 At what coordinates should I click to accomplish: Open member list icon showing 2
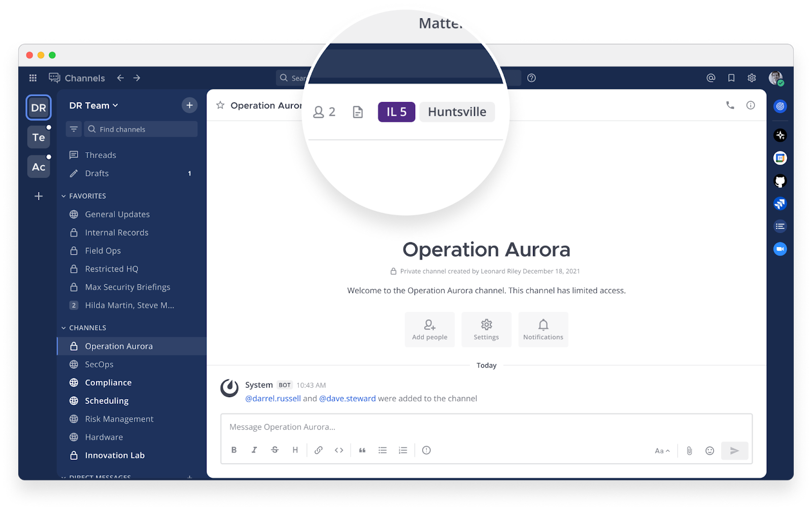click(x=324, y=112)
